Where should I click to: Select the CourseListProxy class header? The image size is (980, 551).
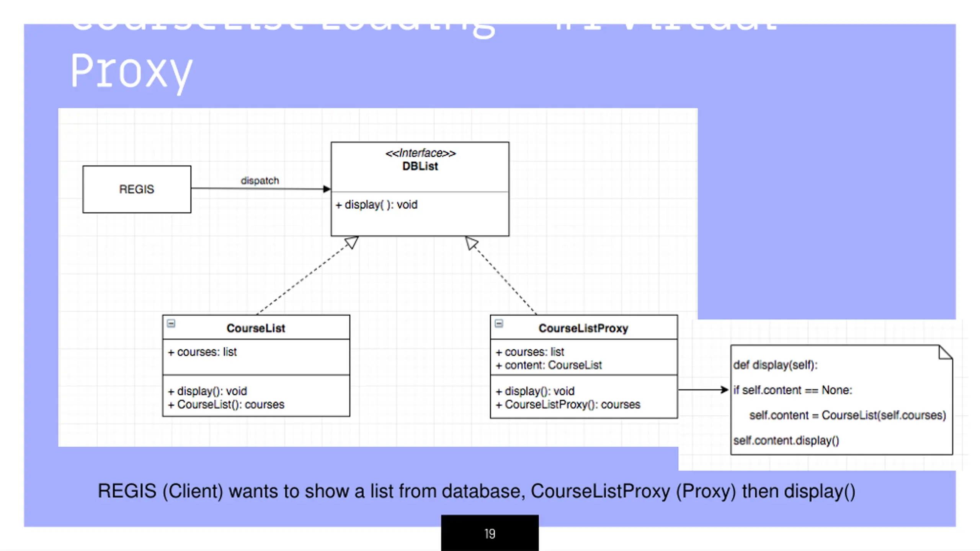coord(584,328)
